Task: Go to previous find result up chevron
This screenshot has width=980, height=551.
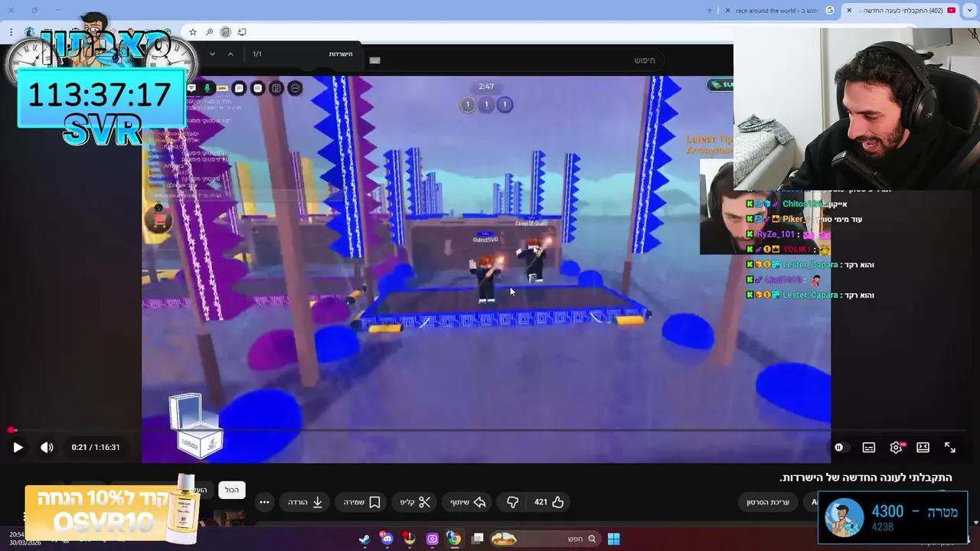Action: [230, 54]
